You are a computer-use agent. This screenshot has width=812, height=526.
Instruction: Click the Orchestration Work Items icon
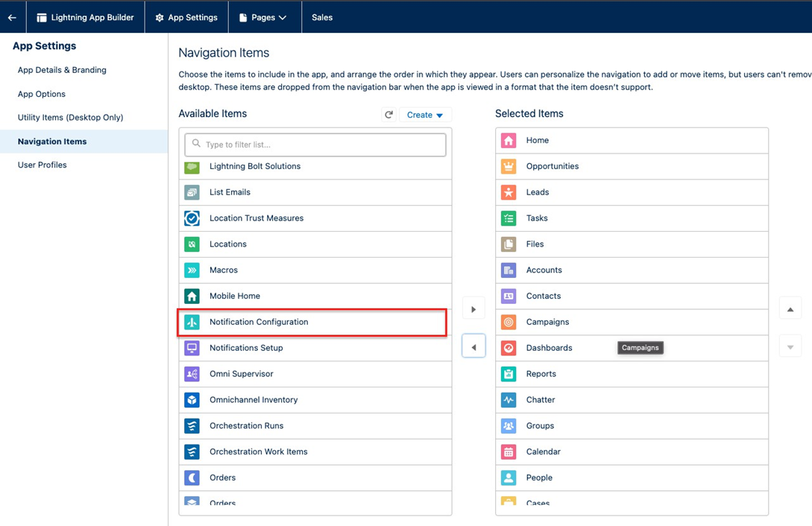(192, 451)
